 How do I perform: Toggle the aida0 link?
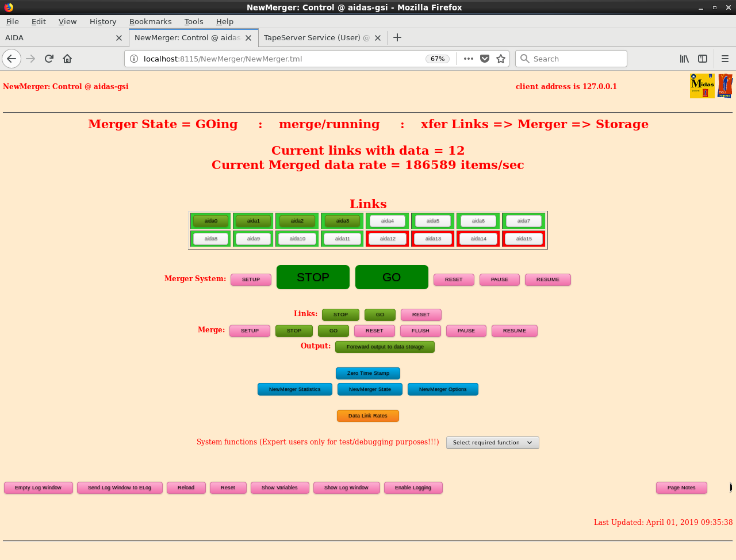coord(211,221)
